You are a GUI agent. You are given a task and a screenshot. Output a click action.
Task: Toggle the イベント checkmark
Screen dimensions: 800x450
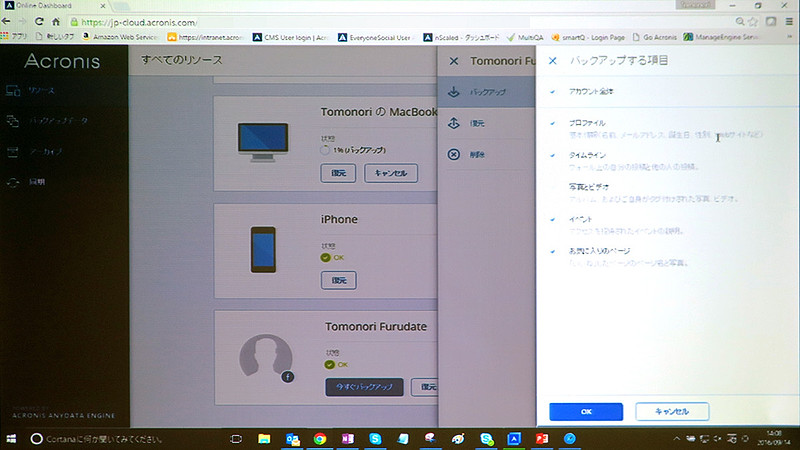[x=553, y=219]
